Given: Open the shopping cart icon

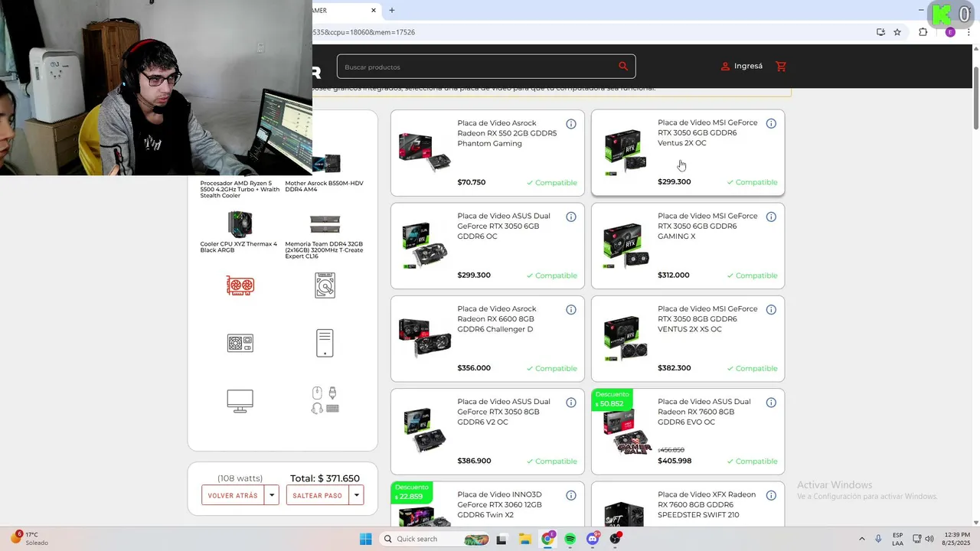Looking at the screenshot, I should 781,67.
